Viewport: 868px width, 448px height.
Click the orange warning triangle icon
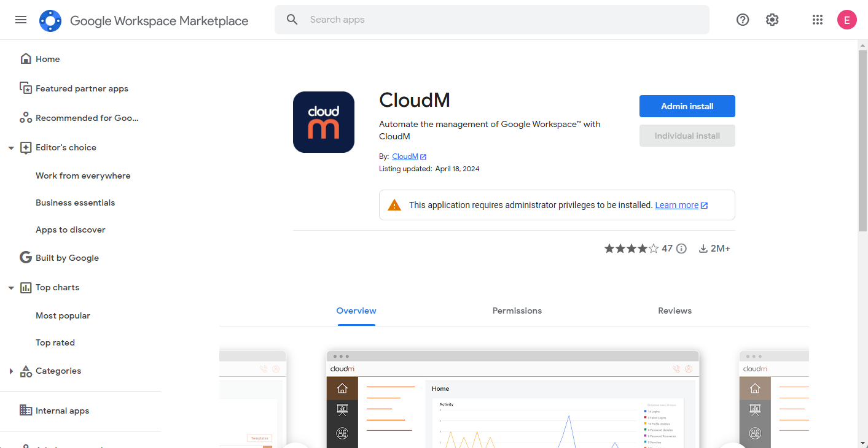(x=394, y=205)
